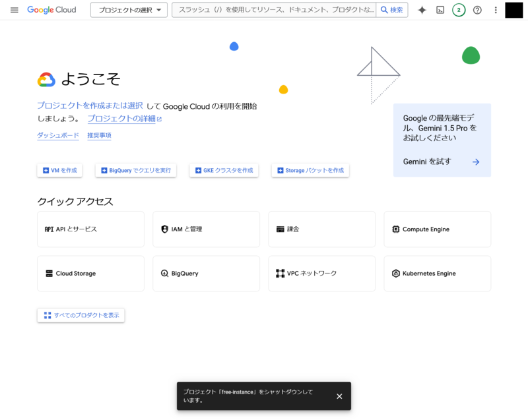Click Storage バケットを作成 button
The image size is (528, 420).
(310, 171)
